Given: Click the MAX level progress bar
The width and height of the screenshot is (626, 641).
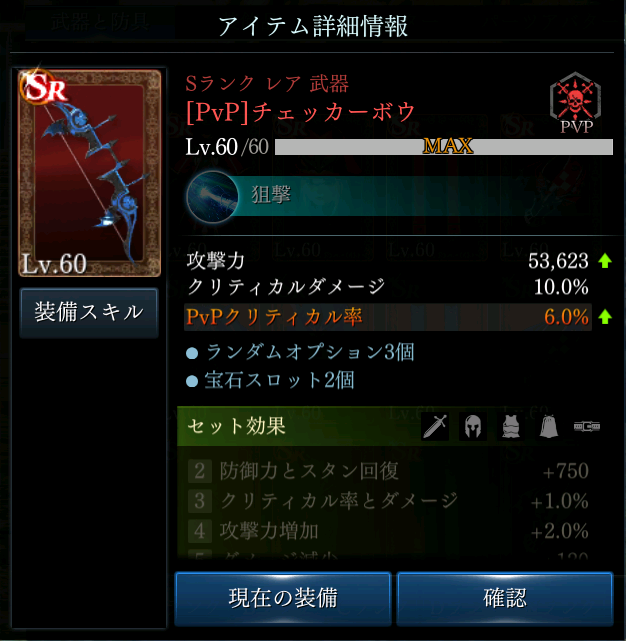Looking at the screenshot, I should click(444, 147).
